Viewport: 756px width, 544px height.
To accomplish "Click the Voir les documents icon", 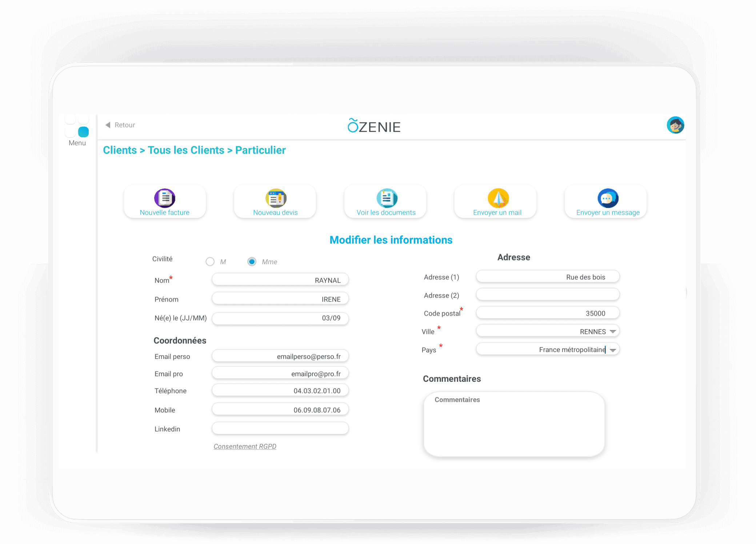I will [387, 198].
